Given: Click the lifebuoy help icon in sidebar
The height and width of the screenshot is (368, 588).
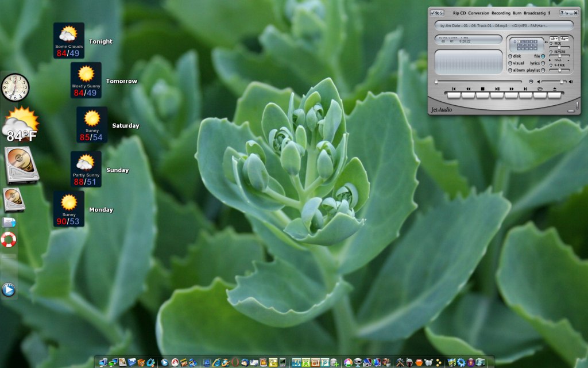Looking at the screenshot, I should click(x=8, y=240).
